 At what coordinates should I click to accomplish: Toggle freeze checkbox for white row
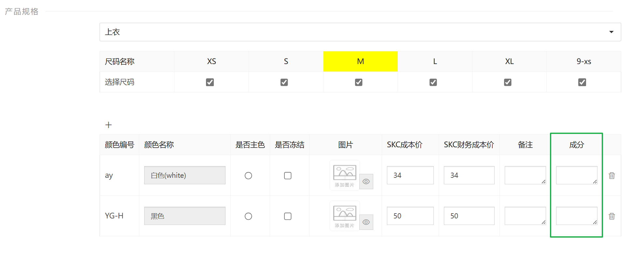click(x=288, y=176)
